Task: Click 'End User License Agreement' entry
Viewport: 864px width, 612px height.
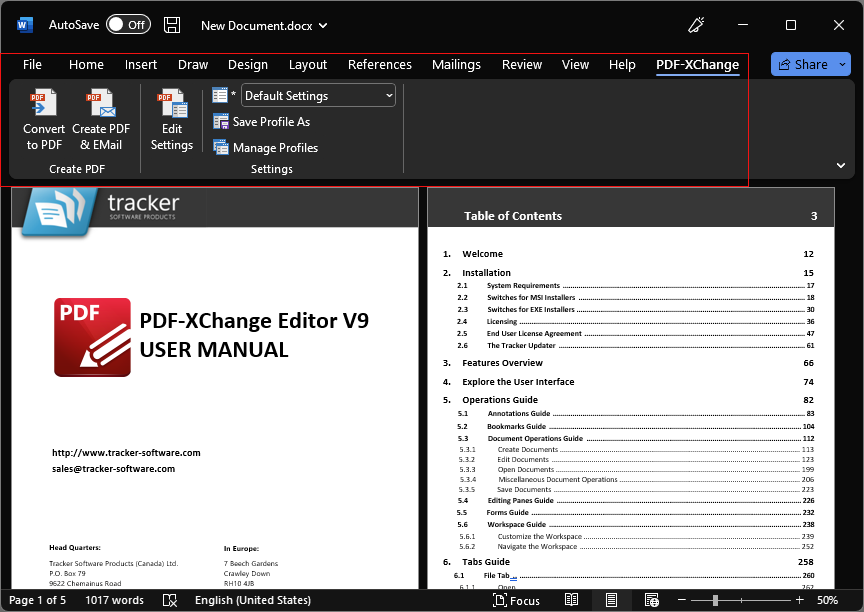Action: point(534,334)
